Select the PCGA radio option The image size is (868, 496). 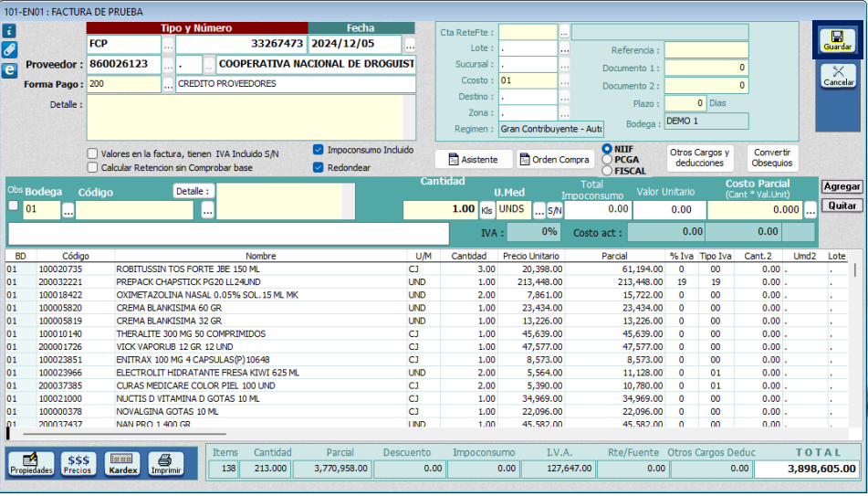pos(607,160)
